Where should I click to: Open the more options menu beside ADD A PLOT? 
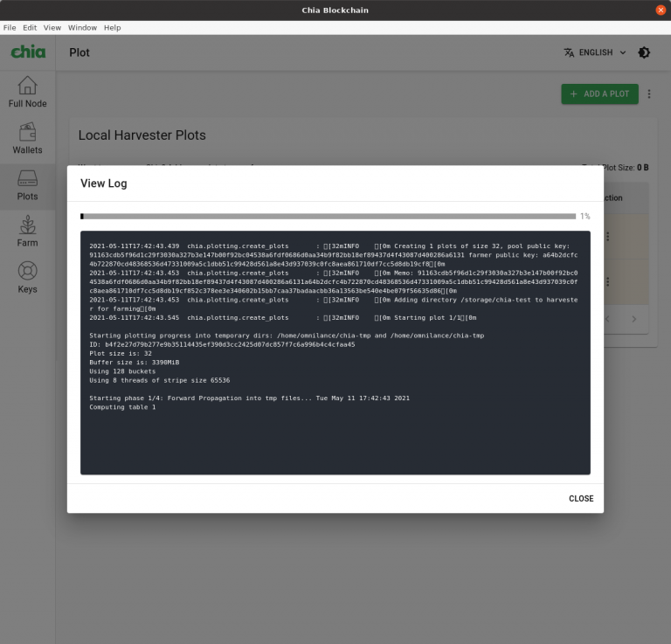pos(649,93)
